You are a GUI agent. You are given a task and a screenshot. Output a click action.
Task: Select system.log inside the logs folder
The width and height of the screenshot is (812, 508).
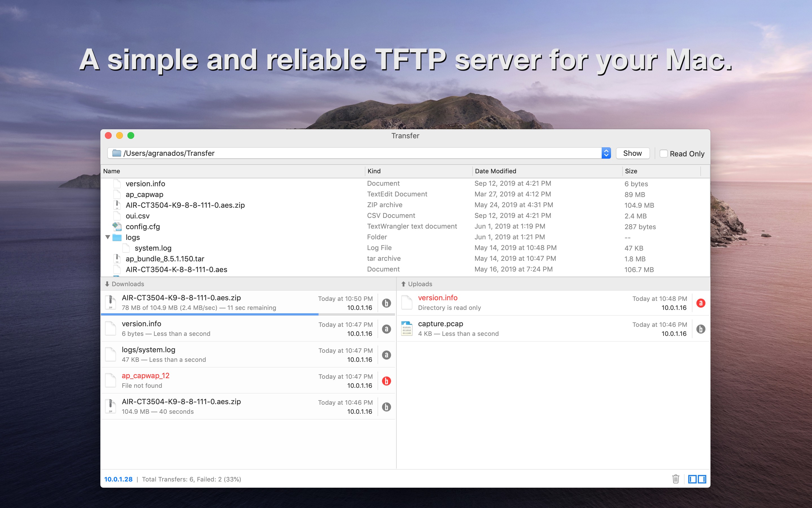click(153, 248)
